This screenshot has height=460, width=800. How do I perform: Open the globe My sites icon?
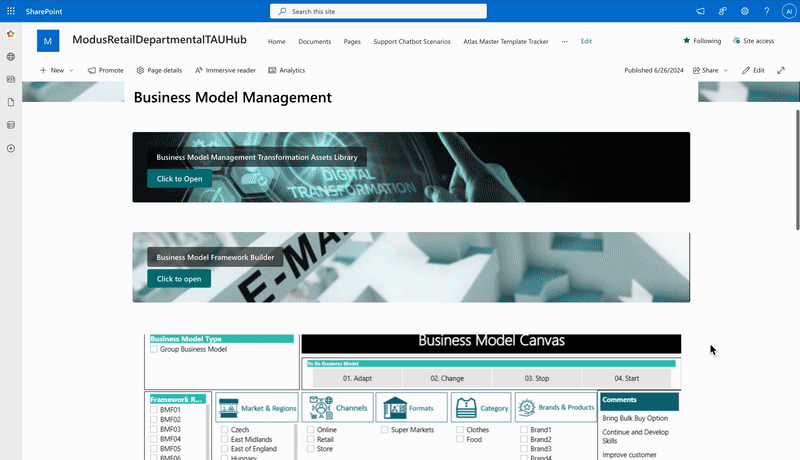point(11,57)
